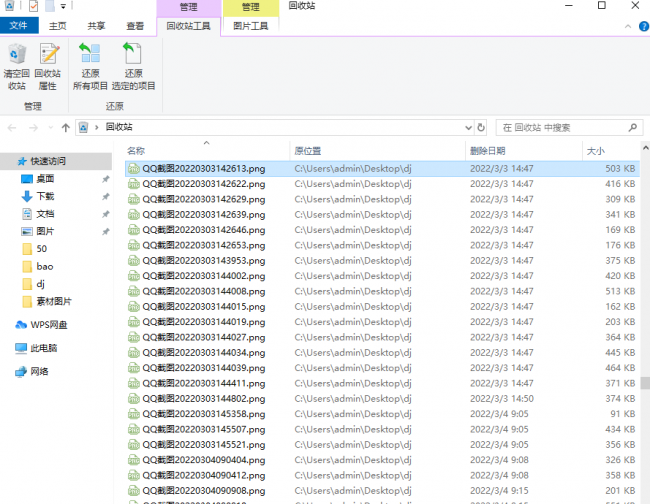Open 桌面 in the sidebar
650x504 pixels.
[45, 179]
